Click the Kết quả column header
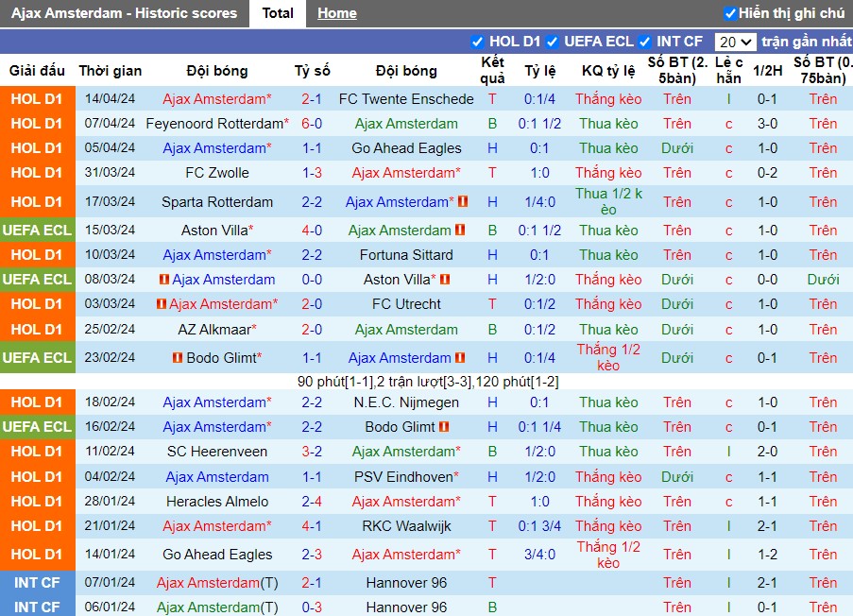 [x=492, y=70]
